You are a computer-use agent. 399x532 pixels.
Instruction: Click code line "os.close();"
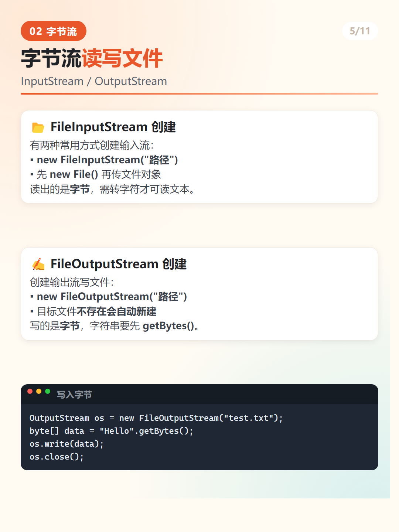57,457
